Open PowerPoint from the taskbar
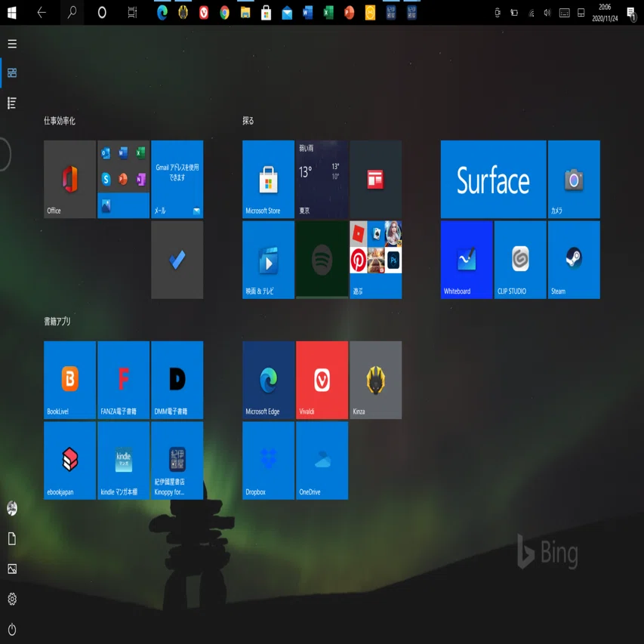644x644 pixels. (x=349, y=13)
